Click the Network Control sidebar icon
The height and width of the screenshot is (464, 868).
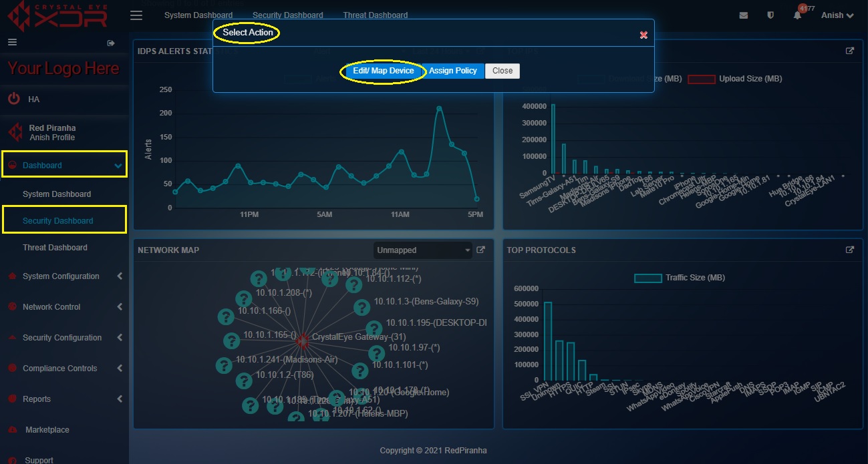(12, 306)
